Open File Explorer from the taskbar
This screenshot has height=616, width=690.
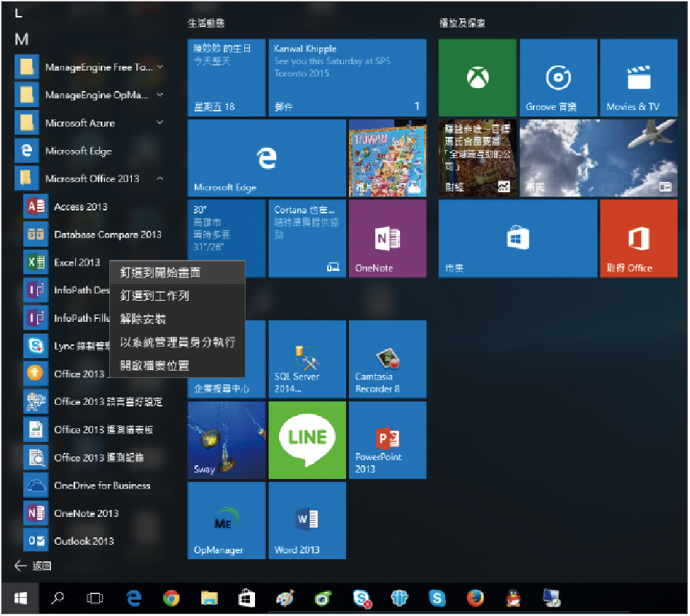[x=209, y=598]
